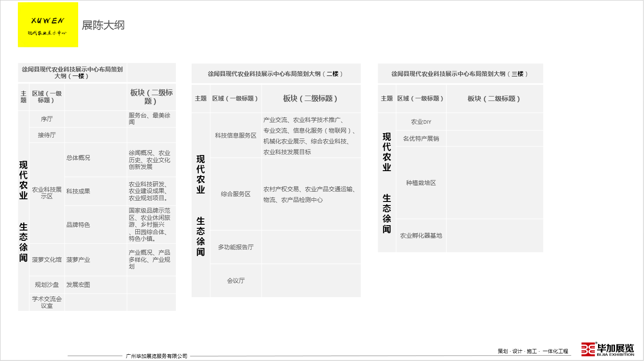
Task: Click the 多功能报告厅 cell
Action: pyautogui.click(x=236, y=247)
